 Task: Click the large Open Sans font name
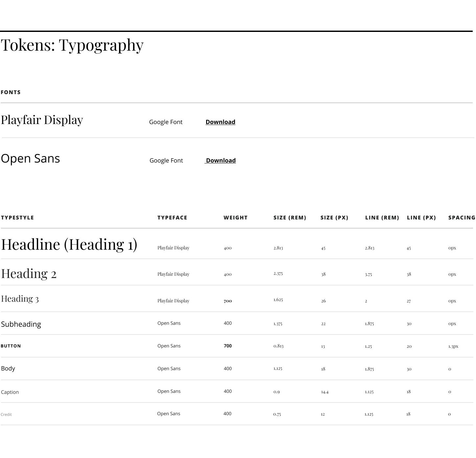pos(30,159)
